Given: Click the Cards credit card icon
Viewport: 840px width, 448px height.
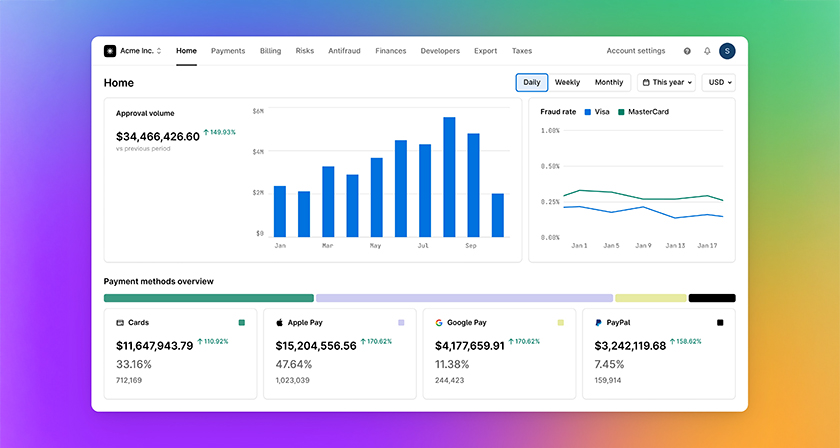Looking at the screenshot, I should click(120, 323).
